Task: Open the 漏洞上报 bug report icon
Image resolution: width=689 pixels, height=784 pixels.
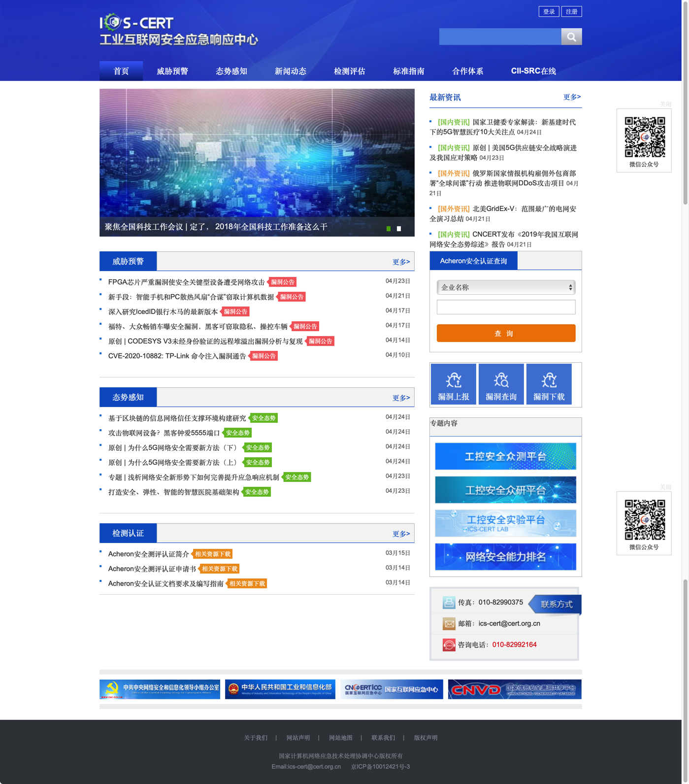Action: (x=453, y=384)
